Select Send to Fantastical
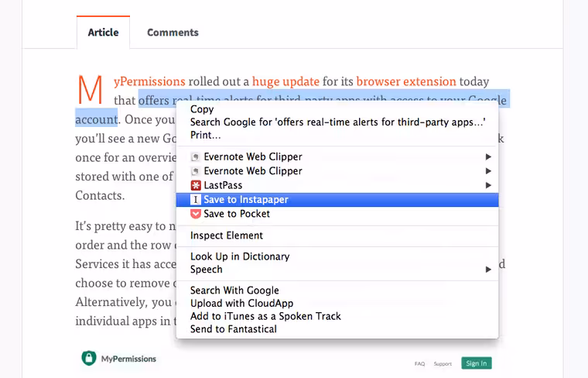The width and height of the screenshot is (588, 378). pos(337,329)
